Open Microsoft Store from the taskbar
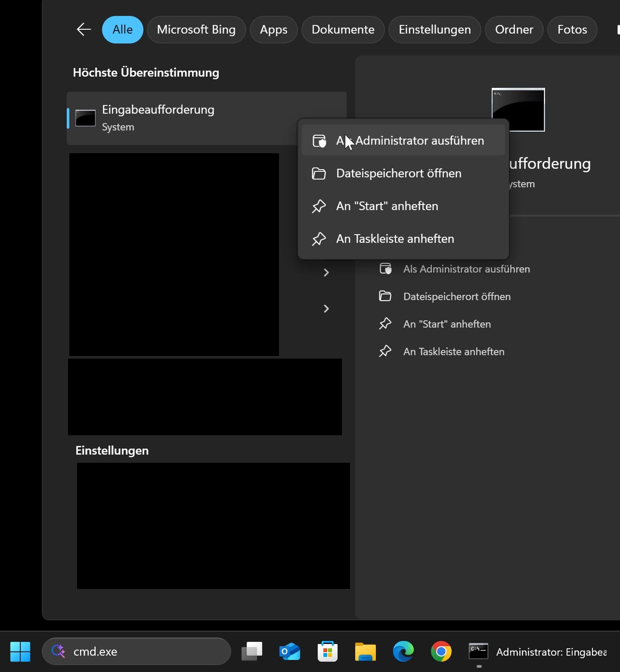The width and height of the screenshot is (620, 672). click(x=327, y=651)
